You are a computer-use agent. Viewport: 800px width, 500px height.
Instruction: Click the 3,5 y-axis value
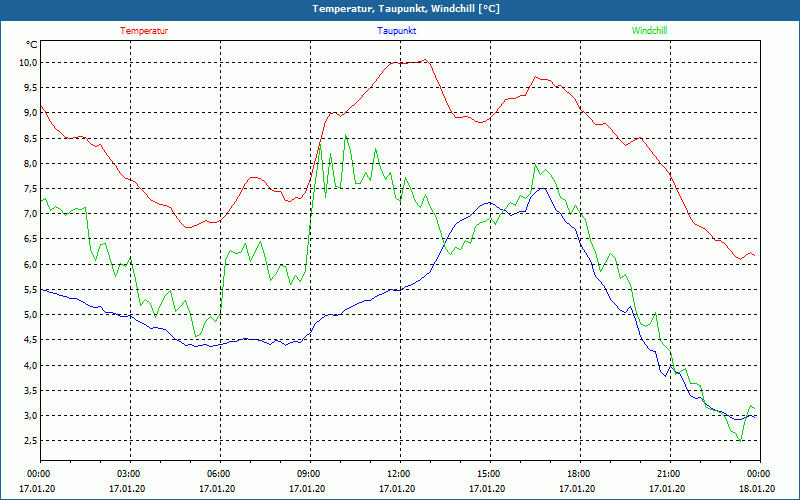(31, 390)
